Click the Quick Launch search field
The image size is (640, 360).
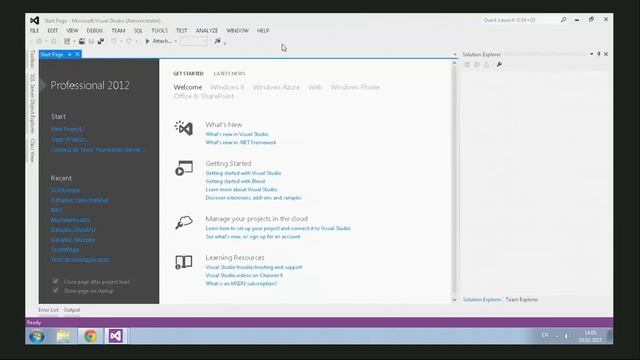click(x=520, y=20)
